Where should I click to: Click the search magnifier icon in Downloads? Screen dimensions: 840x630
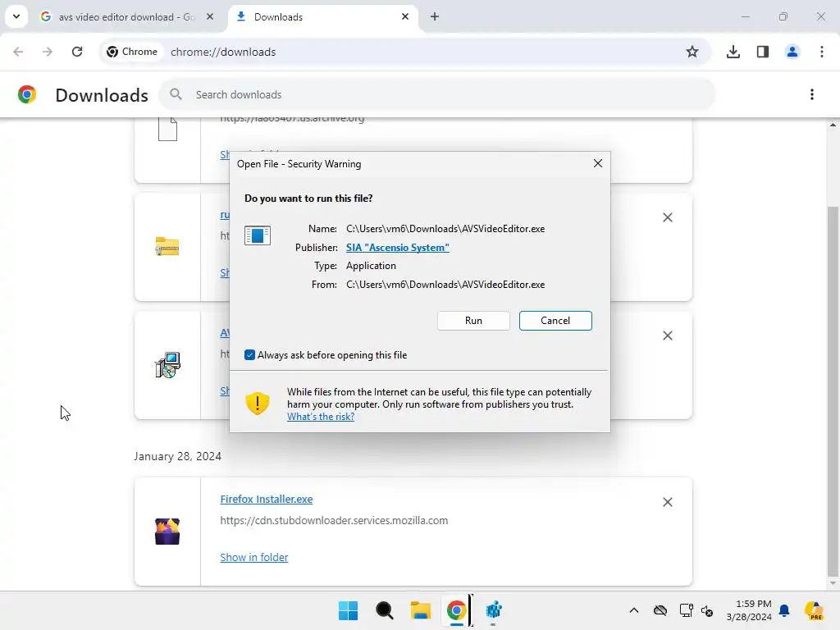pos(176,94)
